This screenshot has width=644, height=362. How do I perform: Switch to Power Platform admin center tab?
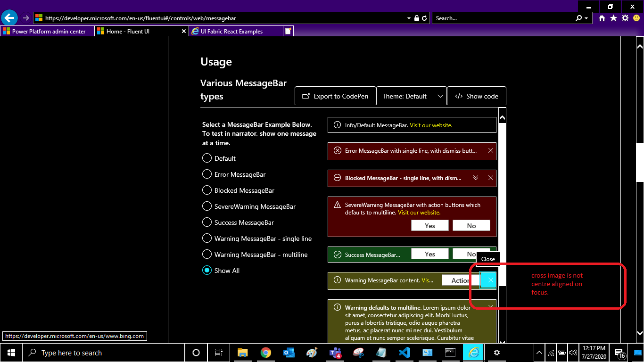click(47, 31)
